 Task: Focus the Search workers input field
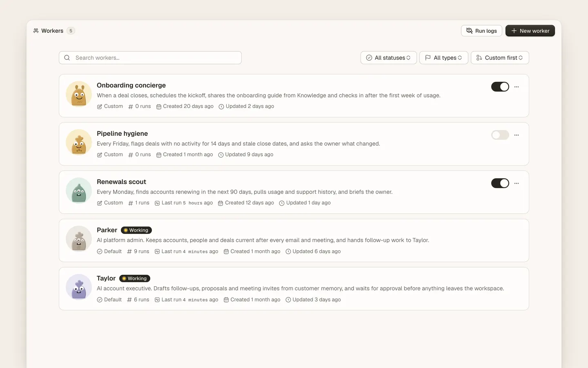(x=150, y=58)
